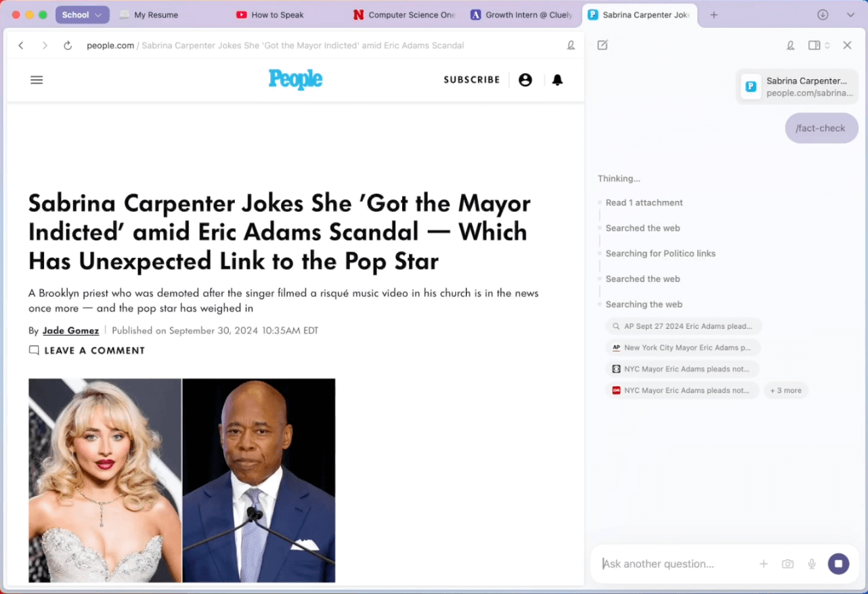Click the People account profile icon
Viewport: 868px width, 594px height.
coord(525,80)
